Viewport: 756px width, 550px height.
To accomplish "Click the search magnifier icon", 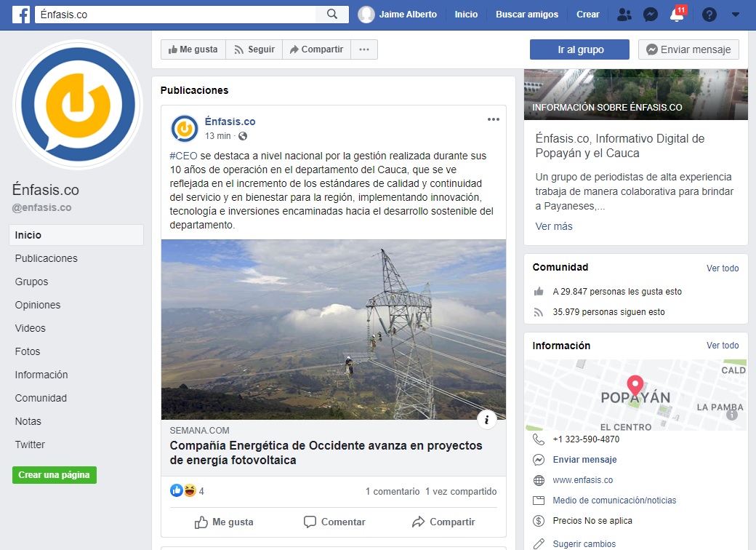I will pos(331,14).
